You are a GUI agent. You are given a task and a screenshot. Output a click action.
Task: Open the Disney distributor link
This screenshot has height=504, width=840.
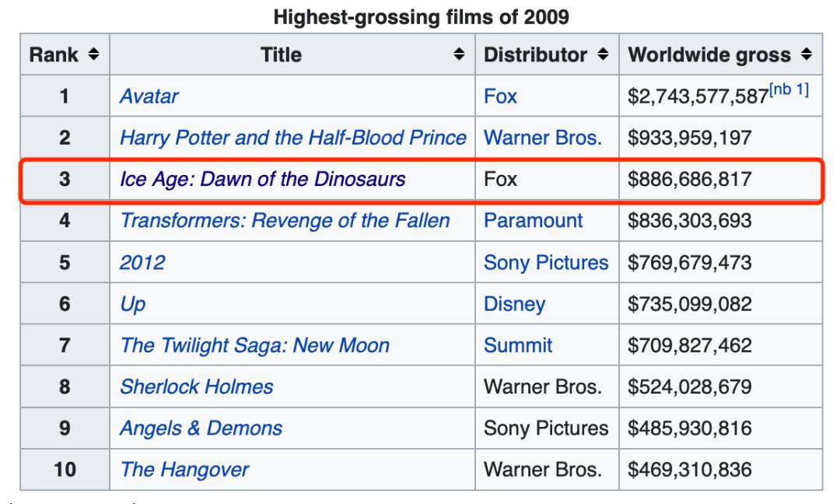click(514, 303)
